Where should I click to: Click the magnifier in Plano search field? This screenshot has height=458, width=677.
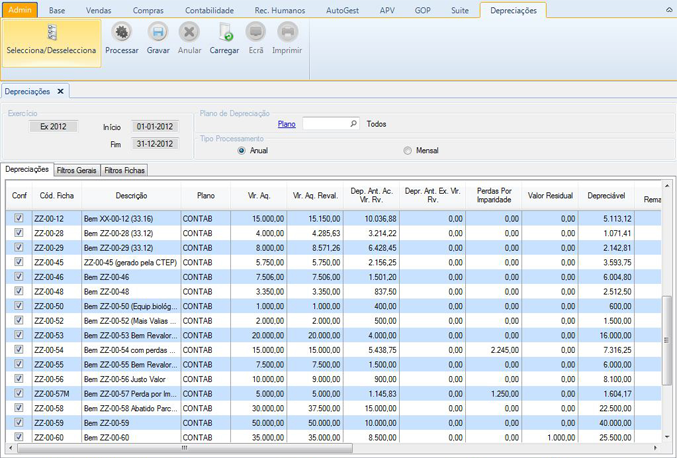[x=353, y=124]
